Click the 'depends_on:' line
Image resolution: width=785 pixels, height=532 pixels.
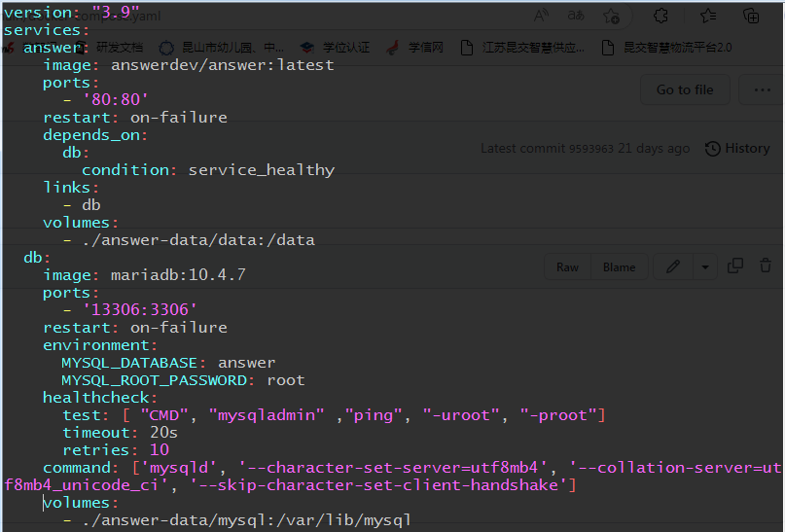pos(95,135)
